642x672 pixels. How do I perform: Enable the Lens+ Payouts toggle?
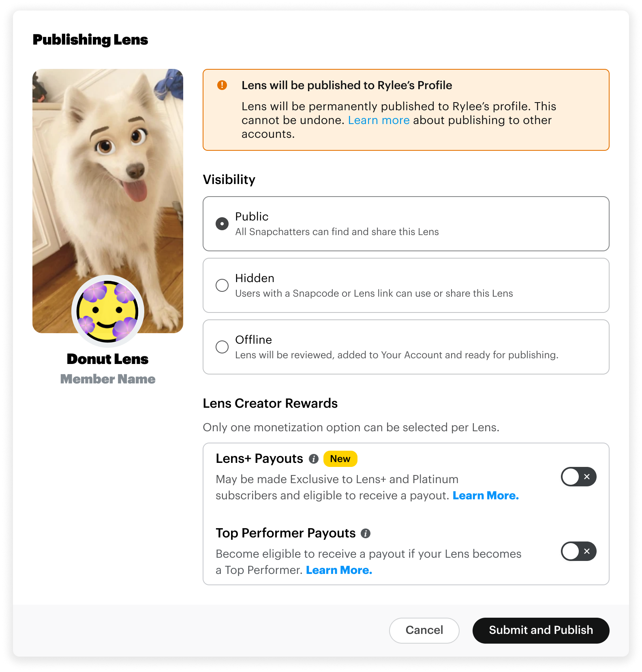[578, 477]
